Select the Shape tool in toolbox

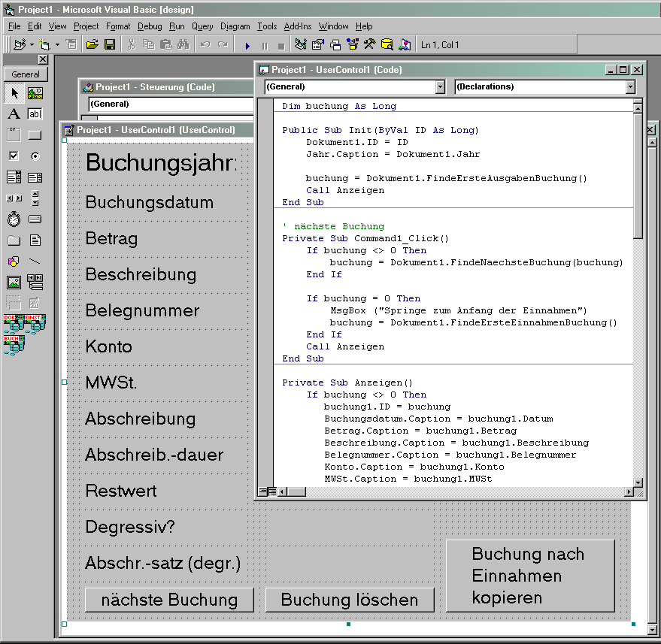pos(14,262)
